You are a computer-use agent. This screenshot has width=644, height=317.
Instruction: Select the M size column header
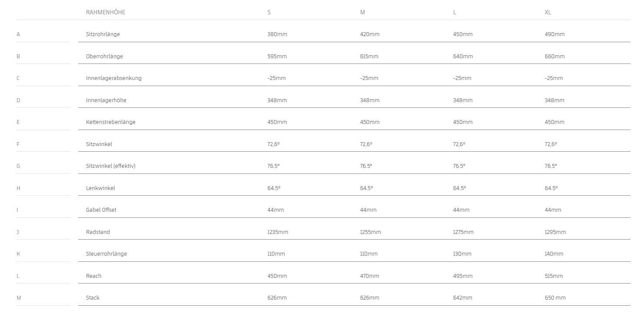tap(362, 12)
